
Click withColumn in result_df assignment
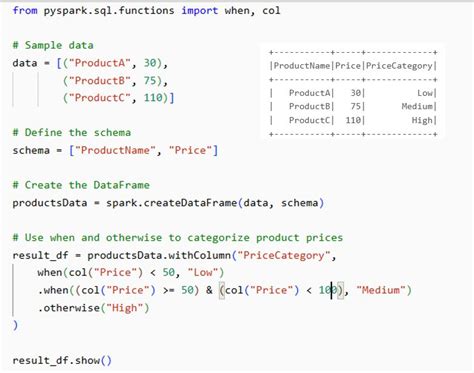(199, 255)
